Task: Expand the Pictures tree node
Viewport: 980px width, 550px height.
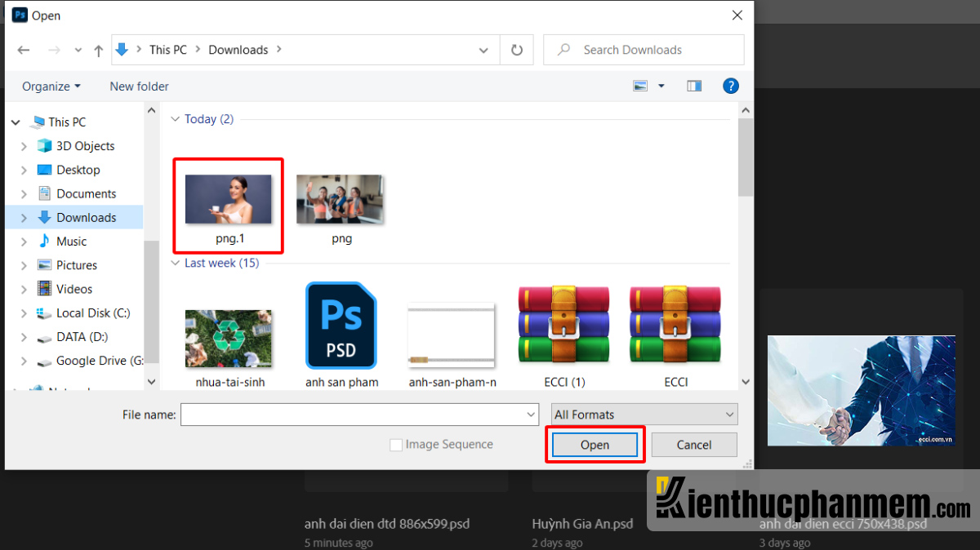Action: point(24,265)
